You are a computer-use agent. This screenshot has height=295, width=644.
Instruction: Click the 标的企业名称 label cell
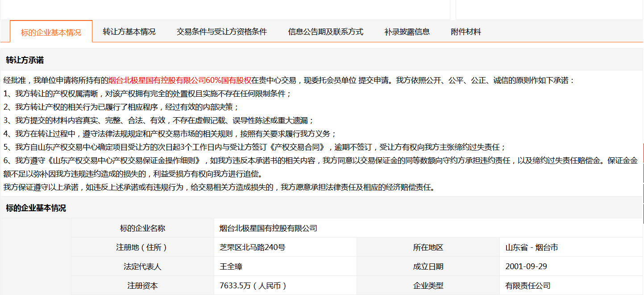click(x=142, y=228)
